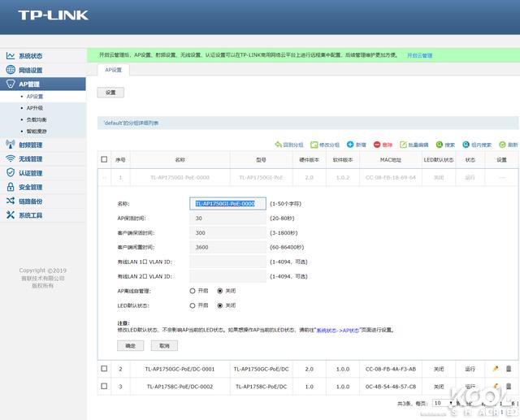The image size is (520, 420).
Task: Click the 取消 cancel button
Action: tap(164, 346)
